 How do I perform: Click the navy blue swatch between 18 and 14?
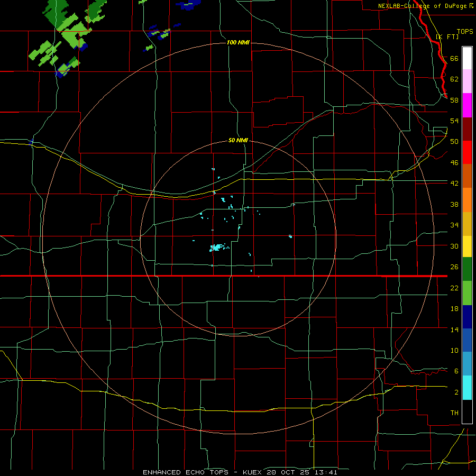click(x=467, y=317)
